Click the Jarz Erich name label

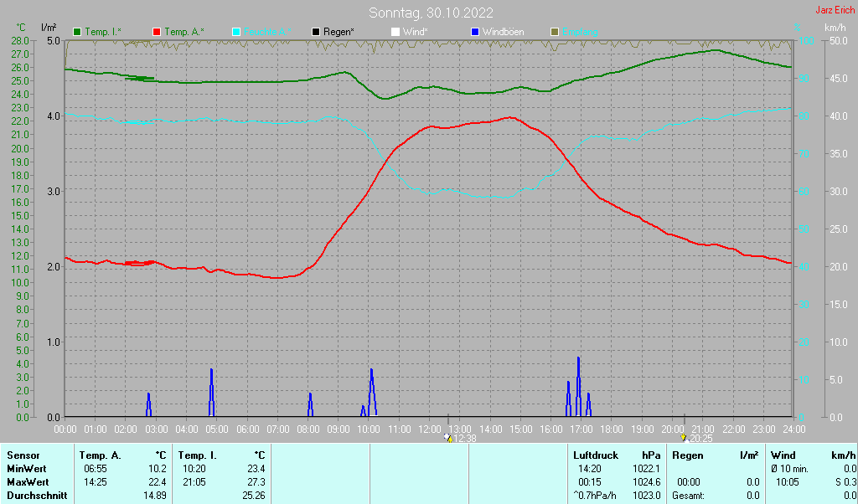(835, 10)
